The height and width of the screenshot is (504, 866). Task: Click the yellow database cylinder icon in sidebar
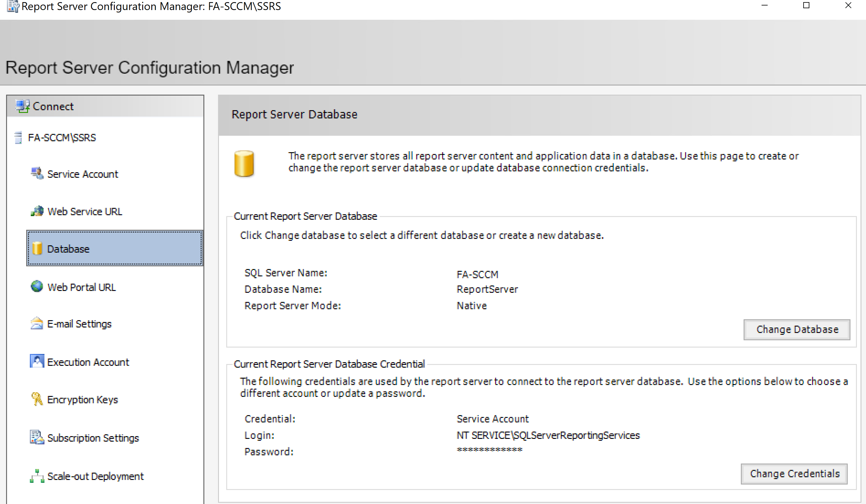pos(37,248)
